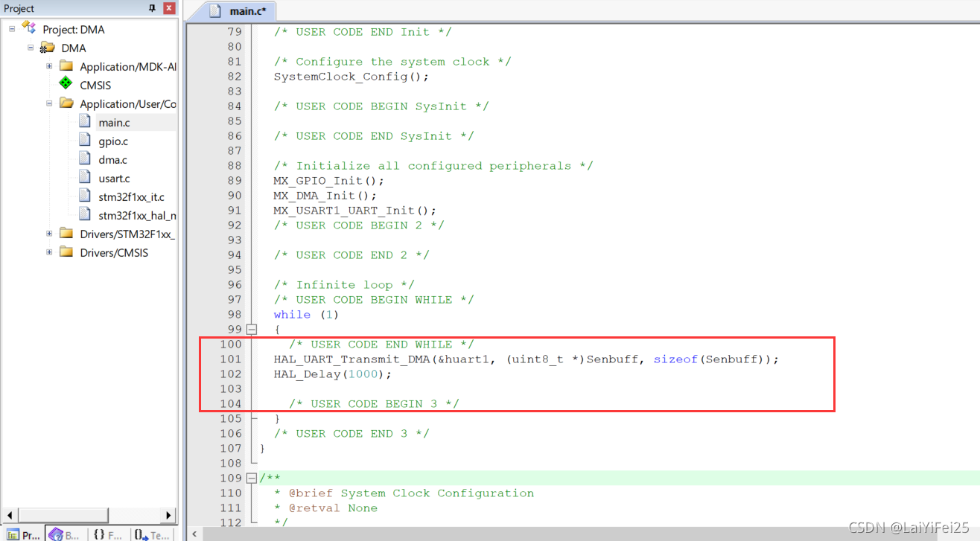Image resolution: width=980 pixels, height=541 pixels.
Task: Select the Project: DMA label
Action: click(x=74, y=29)
